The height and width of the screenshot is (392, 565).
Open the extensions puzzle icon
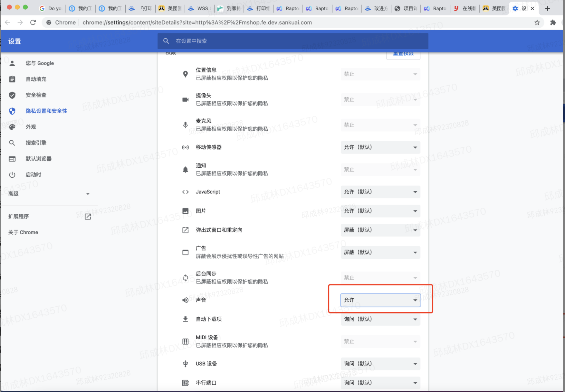pyautogui.click(x=553, y=23)
